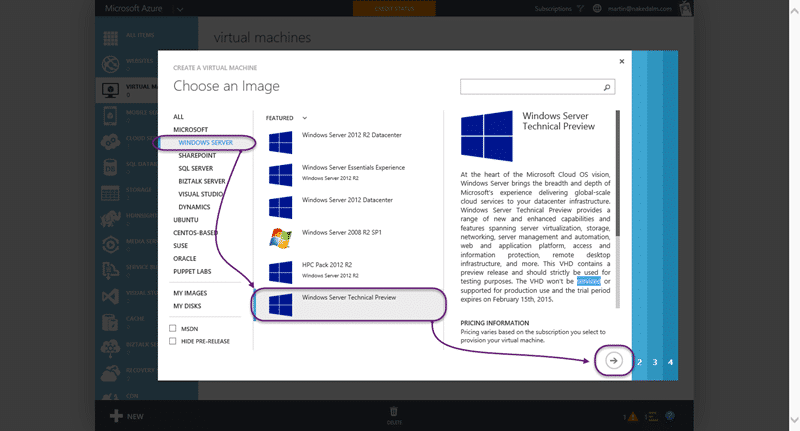The image size is (800, 431).
Task: Open Service Bus icon in sidebar
Action: [110, 270]
